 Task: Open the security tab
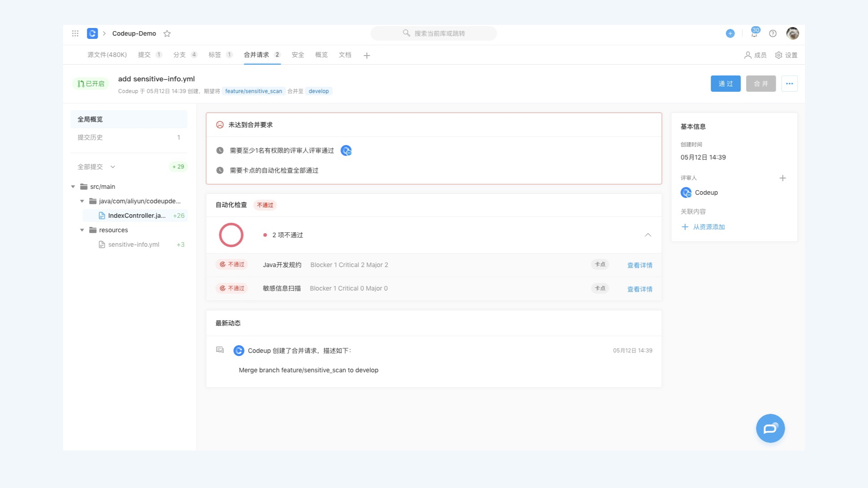pyautogui.click(x=298, y=55)
